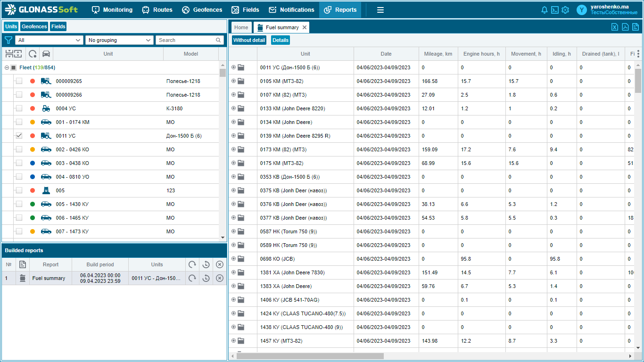Open the notifications bell icon

545,10
